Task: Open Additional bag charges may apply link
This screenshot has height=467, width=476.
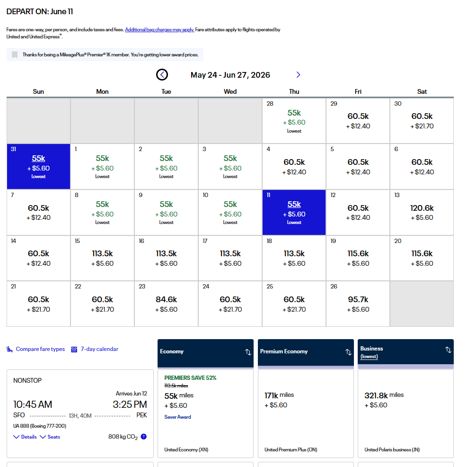Action: pos(159,30)
